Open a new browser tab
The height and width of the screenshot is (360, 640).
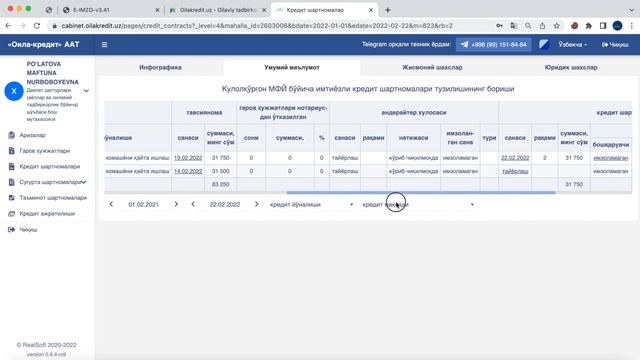click(x=388, y=10)
